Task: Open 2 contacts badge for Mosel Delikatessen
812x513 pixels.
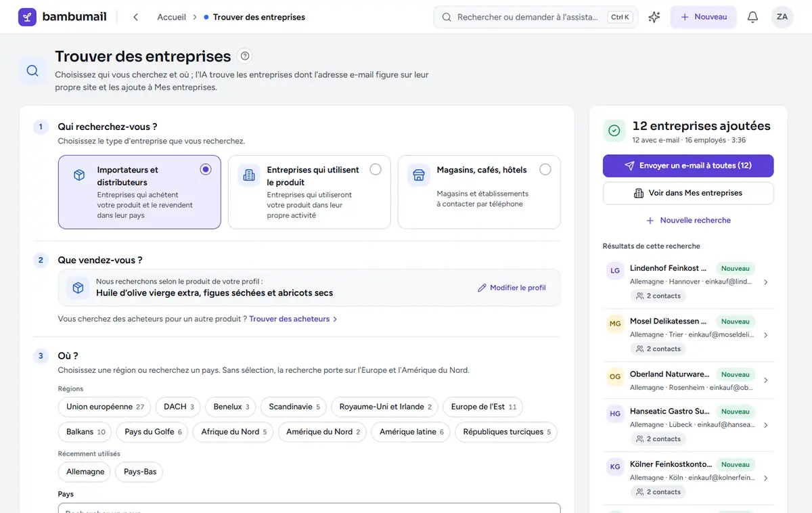Action: click(x=657, y=349)
